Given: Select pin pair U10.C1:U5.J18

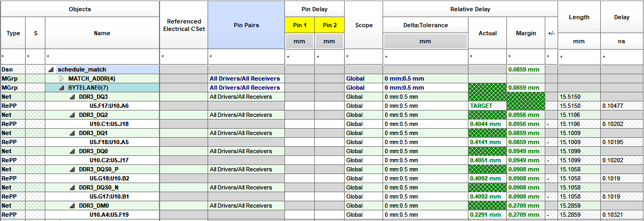Looking at the screenshot, I should click(109, 124).
